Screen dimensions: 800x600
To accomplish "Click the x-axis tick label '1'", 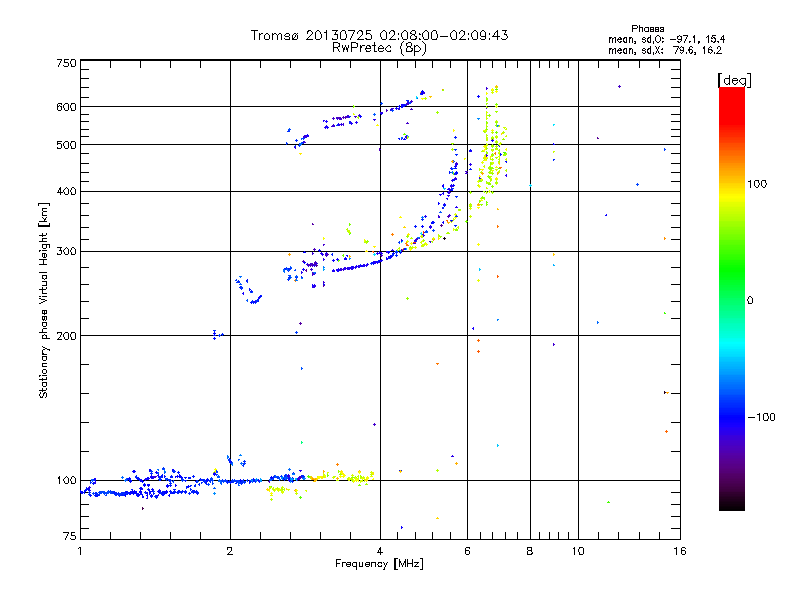I will point(80,551).
